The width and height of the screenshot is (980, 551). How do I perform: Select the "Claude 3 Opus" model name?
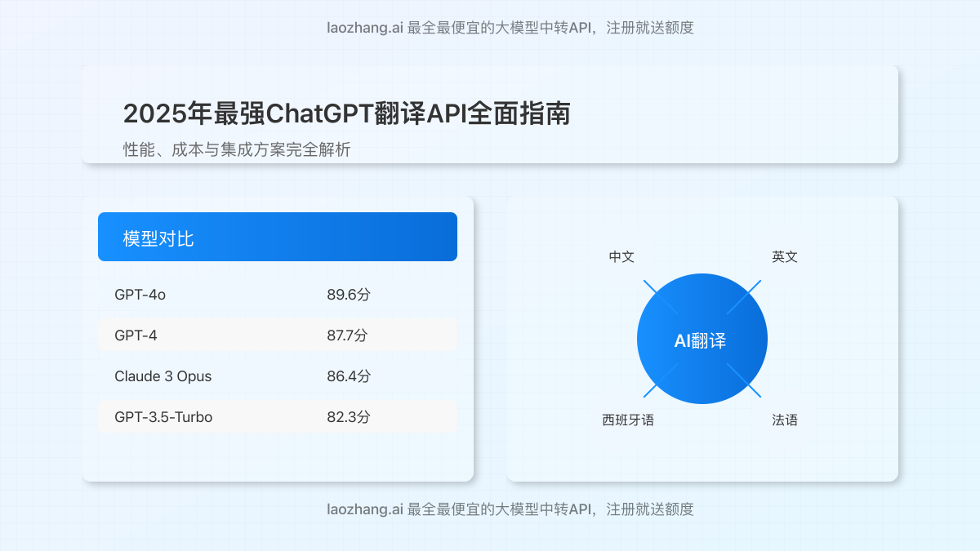(163, 376)
